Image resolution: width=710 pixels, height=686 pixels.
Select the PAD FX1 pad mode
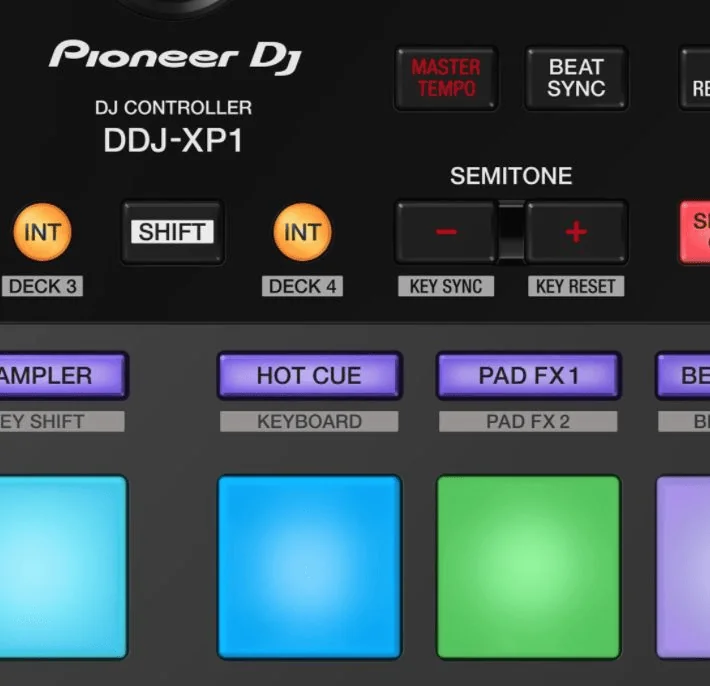point(528,376)
